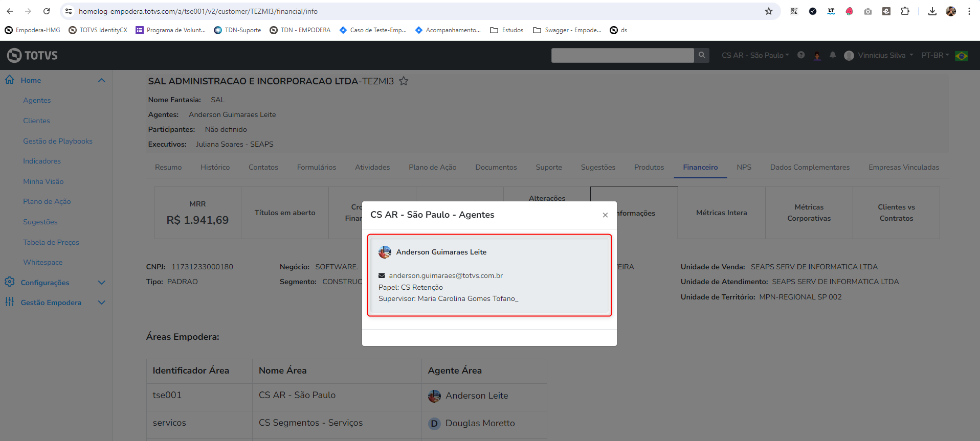Open the notifications bell
The width and height of the screenshot is (980, 441).
(833, 55)
